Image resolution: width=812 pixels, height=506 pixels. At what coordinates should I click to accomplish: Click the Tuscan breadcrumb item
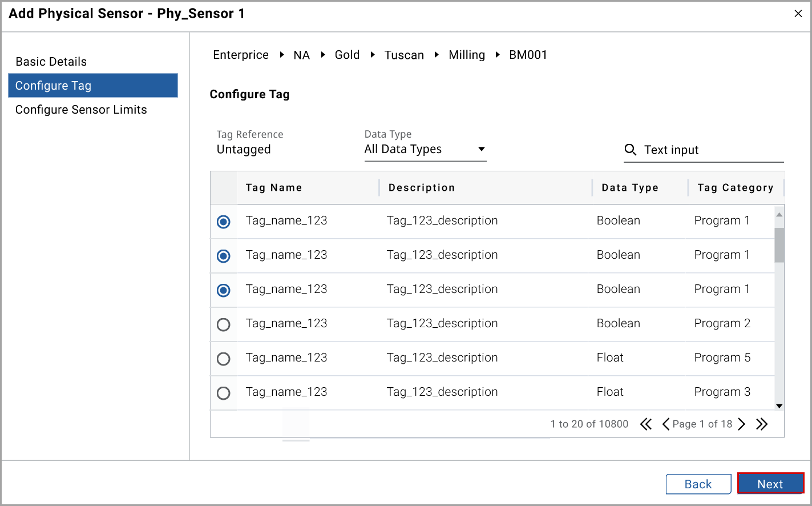click(404, 55)
